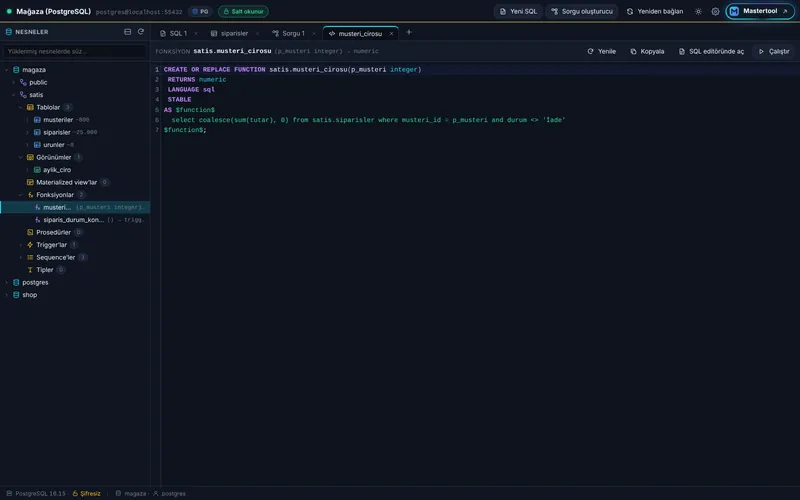Click the PG database type badge

click(200, 11)
